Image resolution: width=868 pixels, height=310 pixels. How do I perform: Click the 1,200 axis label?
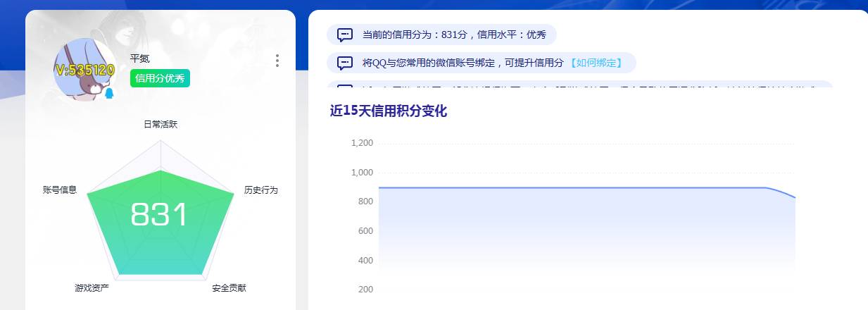pos(362,143)
